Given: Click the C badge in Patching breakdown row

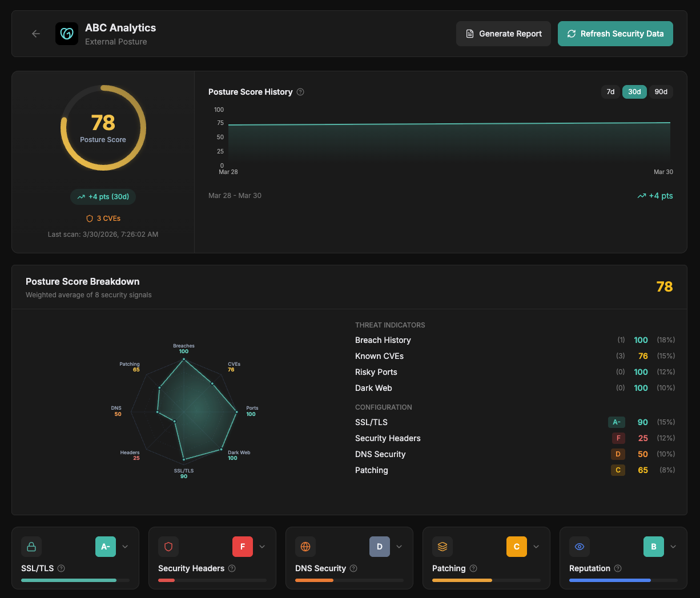Looking at the screenshot, I should (x=618, y=470).
